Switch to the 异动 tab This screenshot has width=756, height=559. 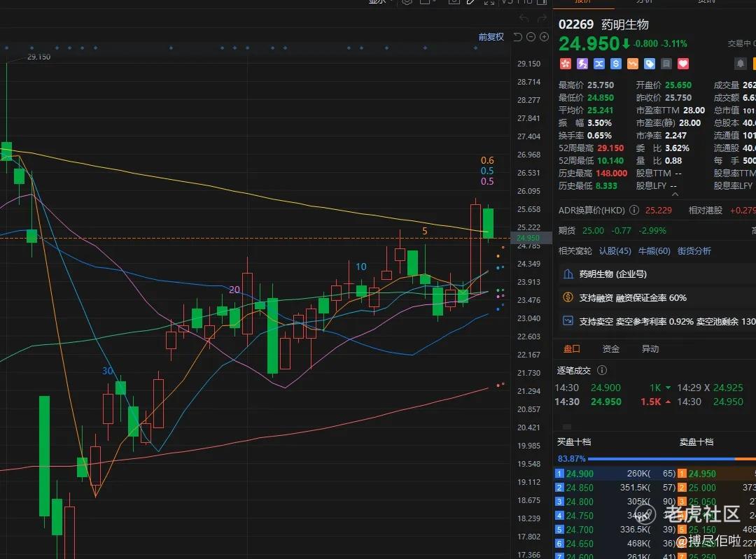point(650,349)
